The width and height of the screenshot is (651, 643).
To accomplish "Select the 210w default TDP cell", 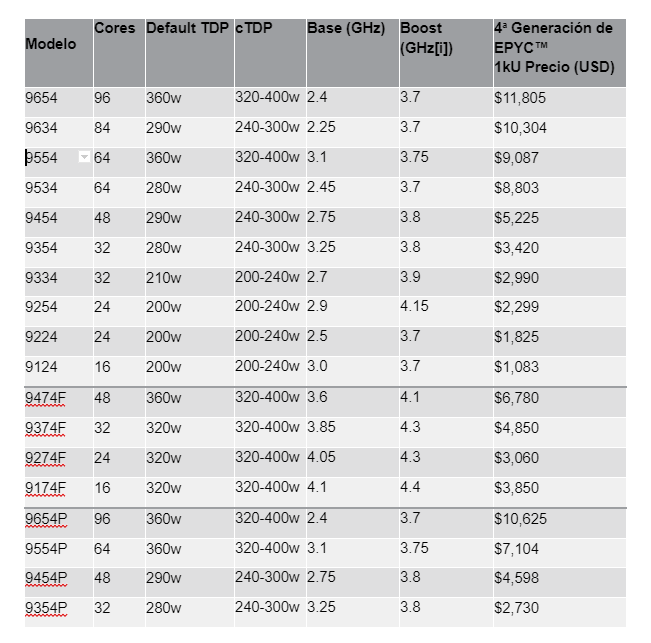I will tap(190, 282).
